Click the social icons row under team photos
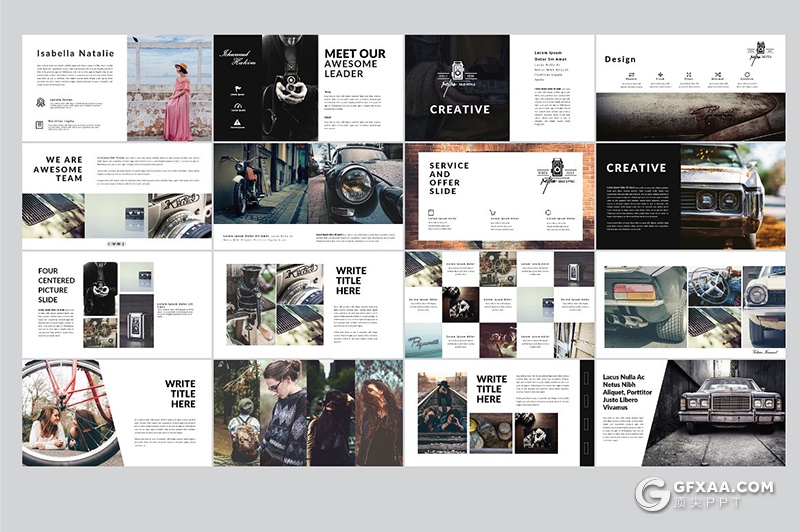The height and width of the screenshot is (532, 800). (x=117, y=243)
